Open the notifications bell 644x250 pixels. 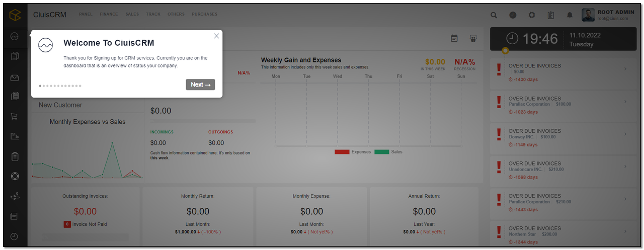(x=570, y=15)
